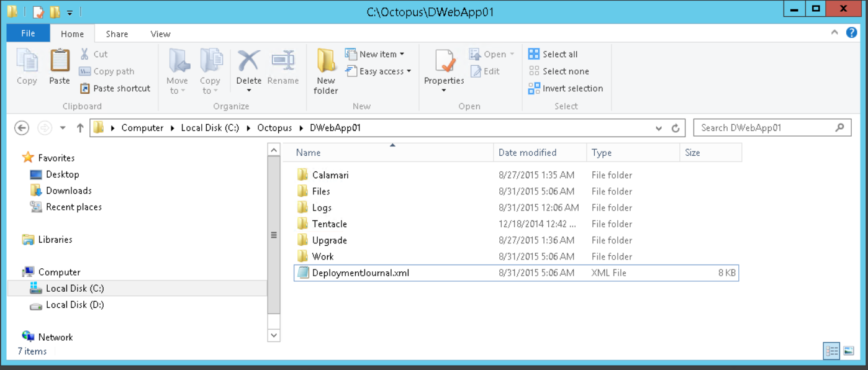Viewport: 868px width, 370px height.
Task: Switch to the View ribbon tab
Action: [160, 34]
